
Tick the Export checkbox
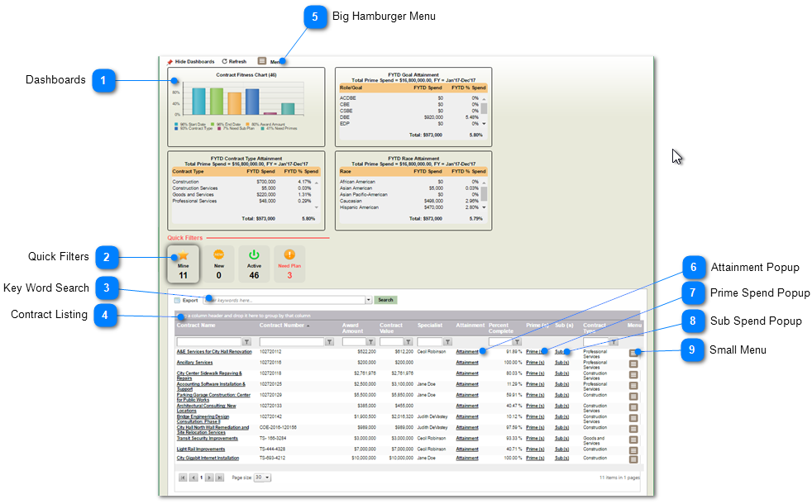coord(177,300)
